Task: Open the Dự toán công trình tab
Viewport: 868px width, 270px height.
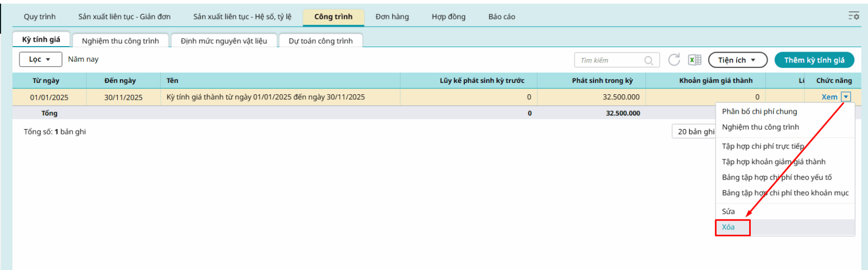Action: (321, 41)
